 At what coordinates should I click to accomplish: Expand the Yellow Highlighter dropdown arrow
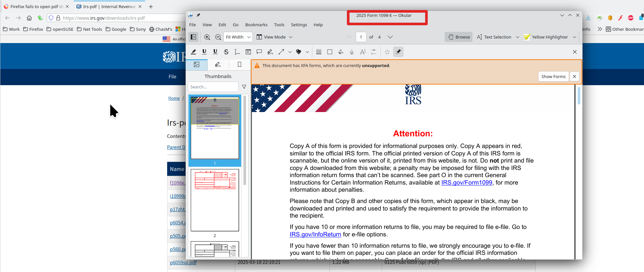coord(574,37)
